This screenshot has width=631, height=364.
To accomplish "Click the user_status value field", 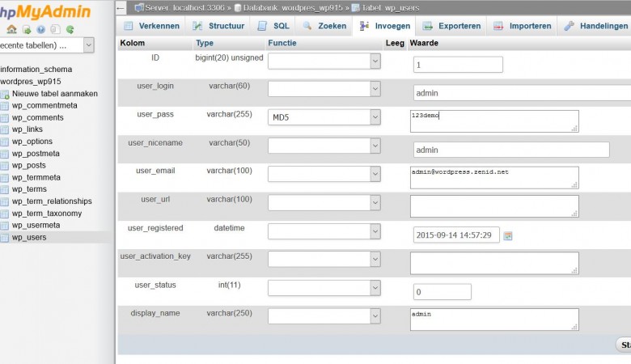I will point(443,292).
